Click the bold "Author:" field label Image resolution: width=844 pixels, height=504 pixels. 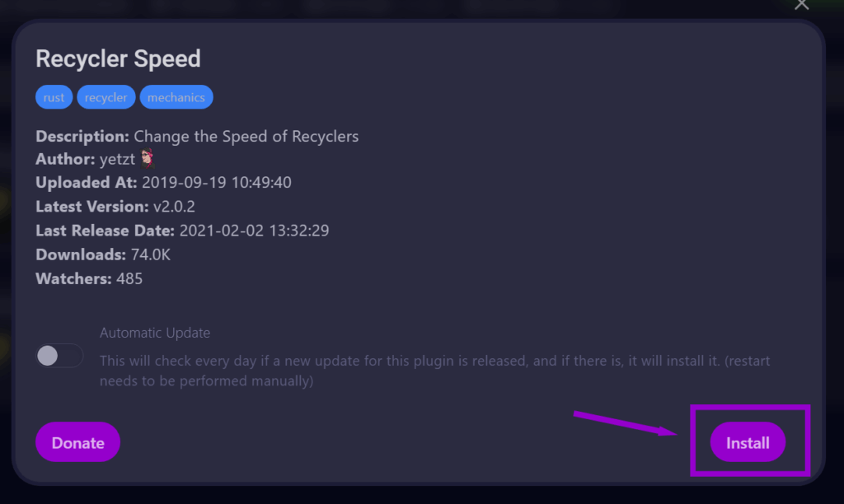click(66, 160)
